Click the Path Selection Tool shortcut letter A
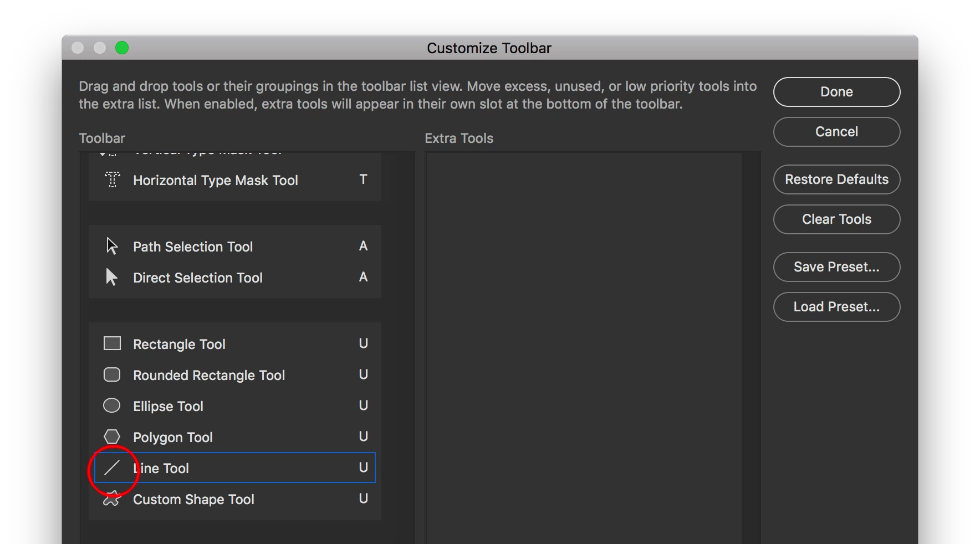 coord(364,246)
